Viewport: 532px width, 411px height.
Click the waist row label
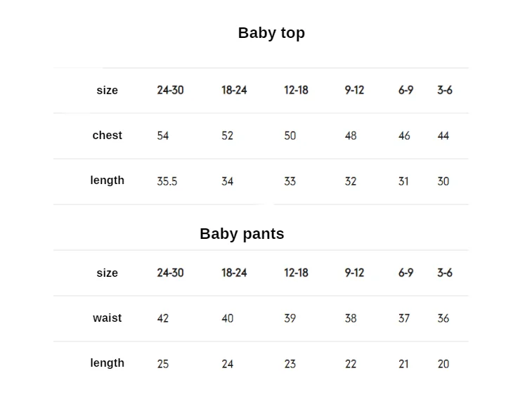(x=108, y=318)
